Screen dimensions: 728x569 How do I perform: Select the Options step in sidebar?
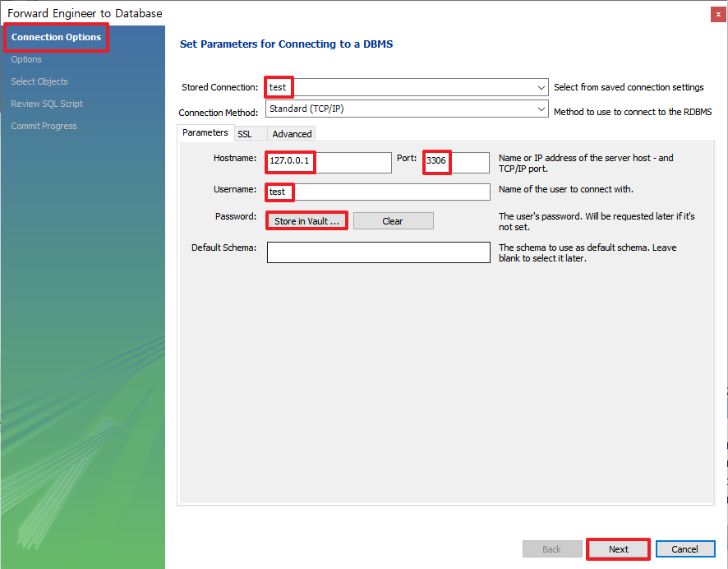click(26, 59)
